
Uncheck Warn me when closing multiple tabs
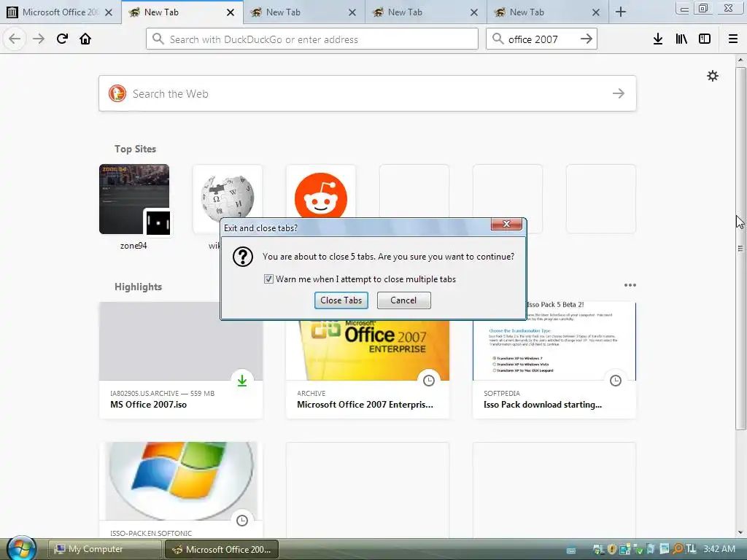(268, 279)
